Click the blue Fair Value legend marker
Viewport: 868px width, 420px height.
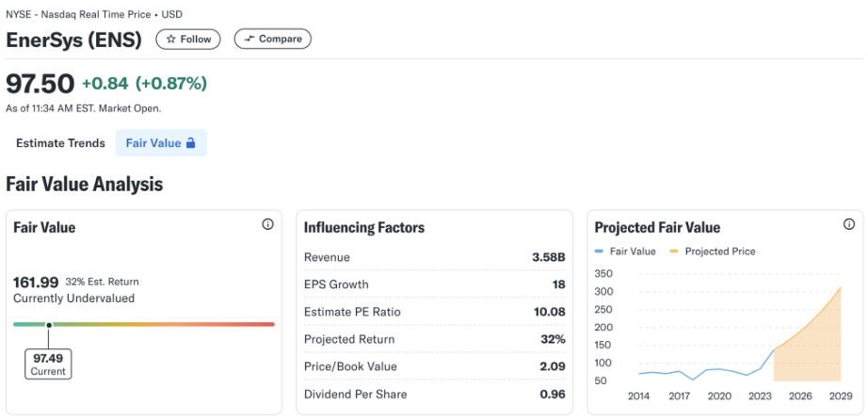599,251
